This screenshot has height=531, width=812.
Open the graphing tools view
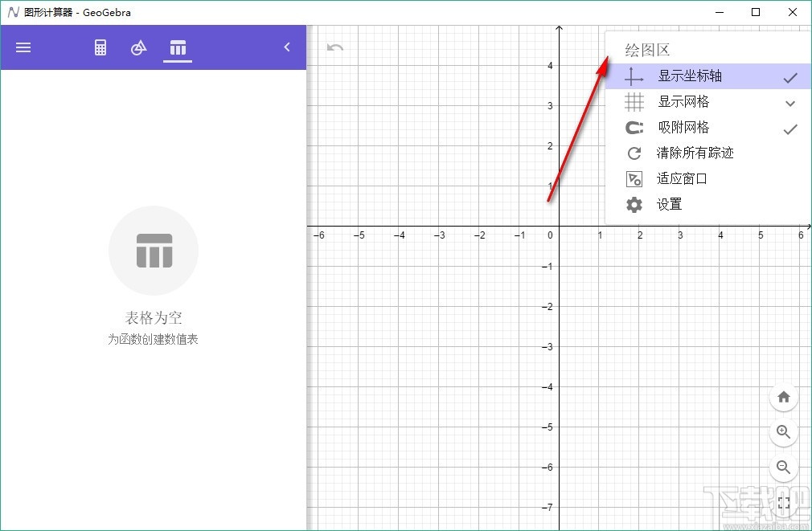[x=138, y=47]
